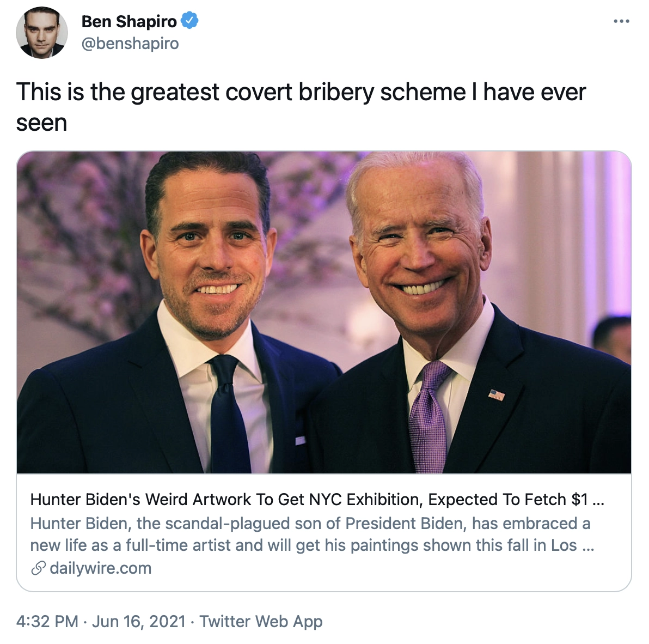649x644 pixels.
Task: Open the "Twitter Web App" source label
Action: 261,621
